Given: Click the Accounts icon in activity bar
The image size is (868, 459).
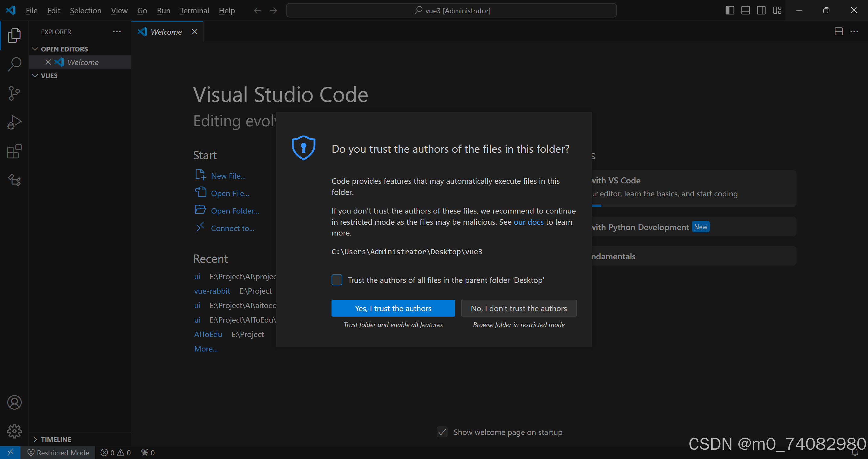Looking at the screenshot, I should point(14,402).
